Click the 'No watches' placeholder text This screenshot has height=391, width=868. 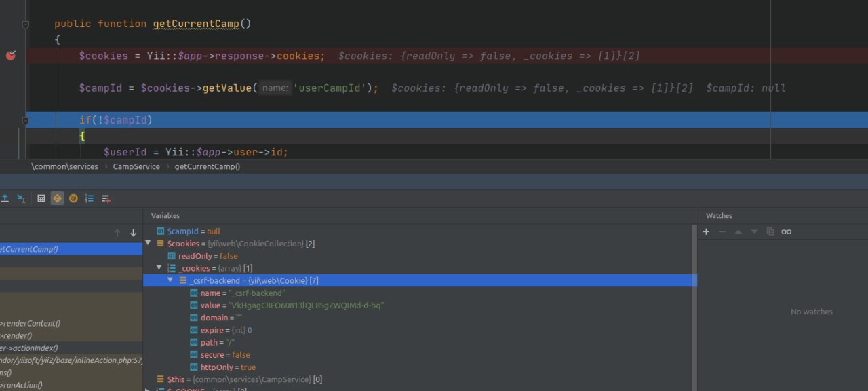click(812, 312)
